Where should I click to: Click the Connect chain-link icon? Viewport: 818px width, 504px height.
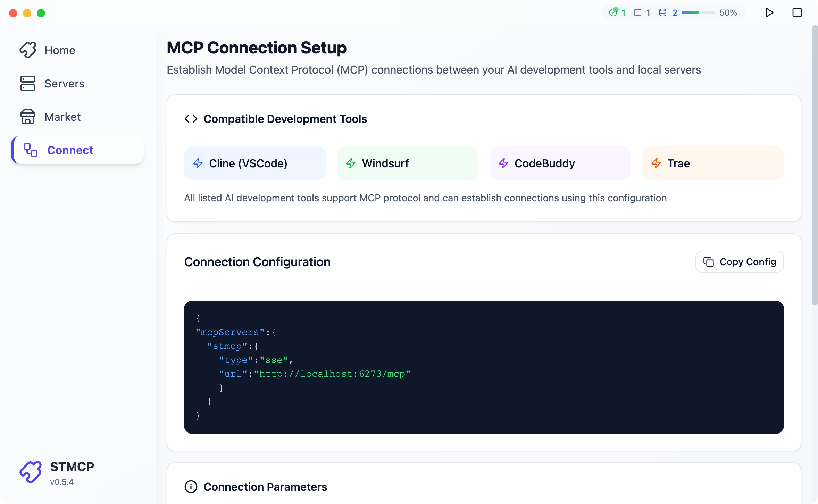coord(30,150)
